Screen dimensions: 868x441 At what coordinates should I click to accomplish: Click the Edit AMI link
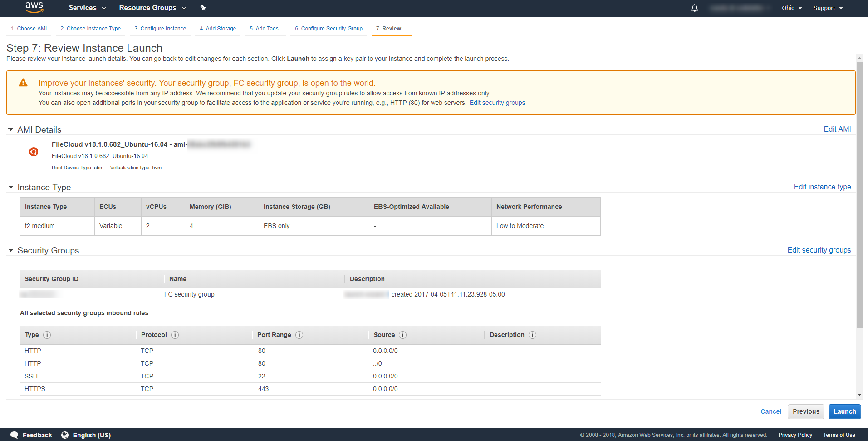coord(837,129)
